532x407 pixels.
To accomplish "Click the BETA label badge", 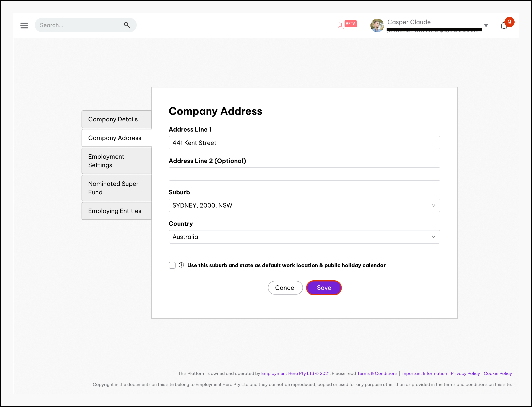I will coord(350,24).
